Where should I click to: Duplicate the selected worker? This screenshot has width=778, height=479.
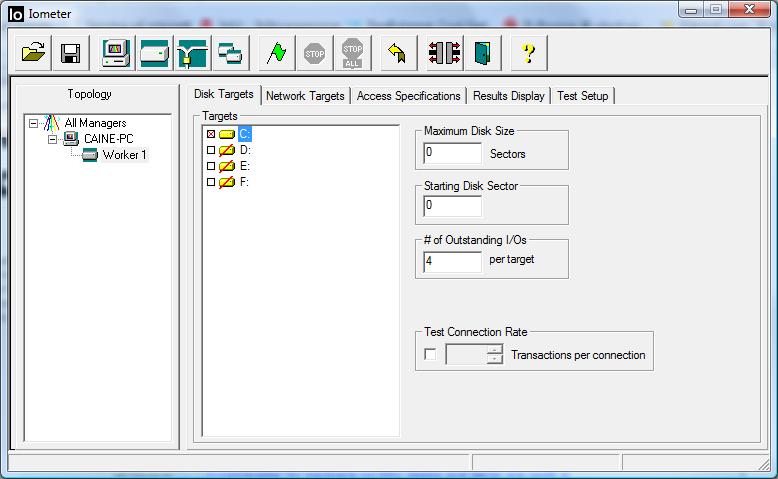(x=230, y=53)
